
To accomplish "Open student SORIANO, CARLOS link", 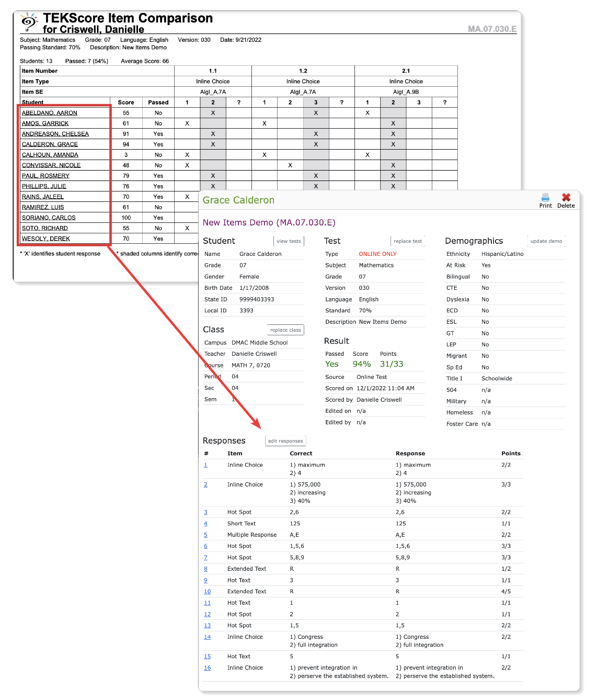I will pyautogui.click(x=49, y=218).
